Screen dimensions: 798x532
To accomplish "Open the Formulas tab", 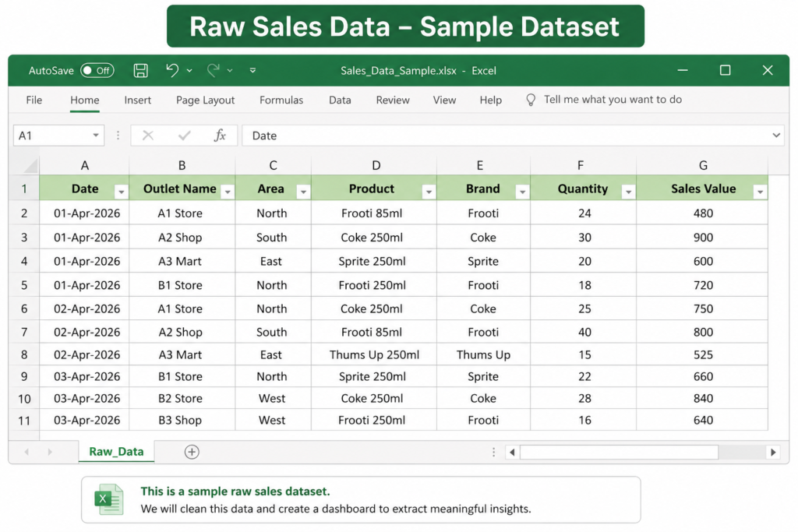I will pyautogui.click(x=281, y=100).
